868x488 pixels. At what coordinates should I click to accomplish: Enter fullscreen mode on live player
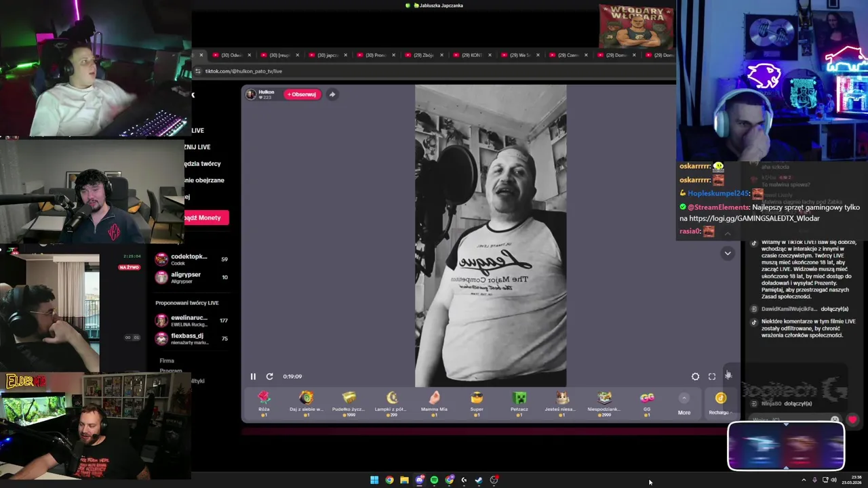point(712,376)
